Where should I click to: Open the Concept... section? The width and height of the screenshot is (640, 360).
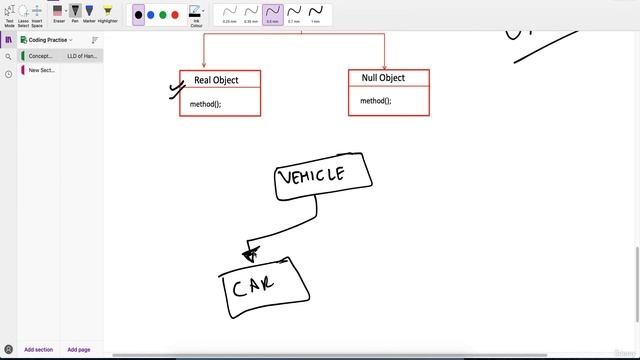pos(40,56)
